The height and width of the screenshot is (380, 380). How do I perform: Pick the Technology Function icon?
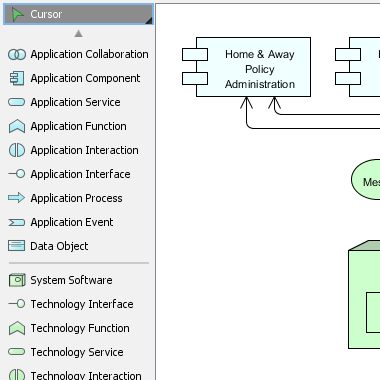coord(17,328)
